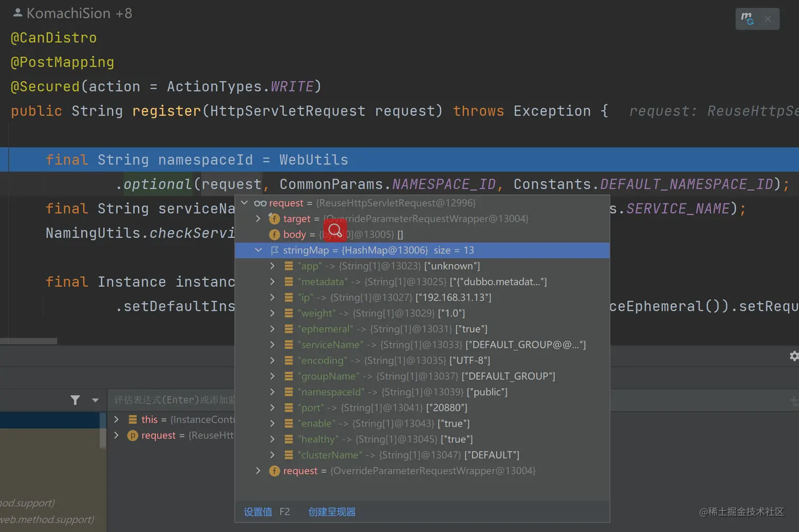Click the field icon next to target
Viewport: 799px width, 532px height.
click(x=274, y=219)
